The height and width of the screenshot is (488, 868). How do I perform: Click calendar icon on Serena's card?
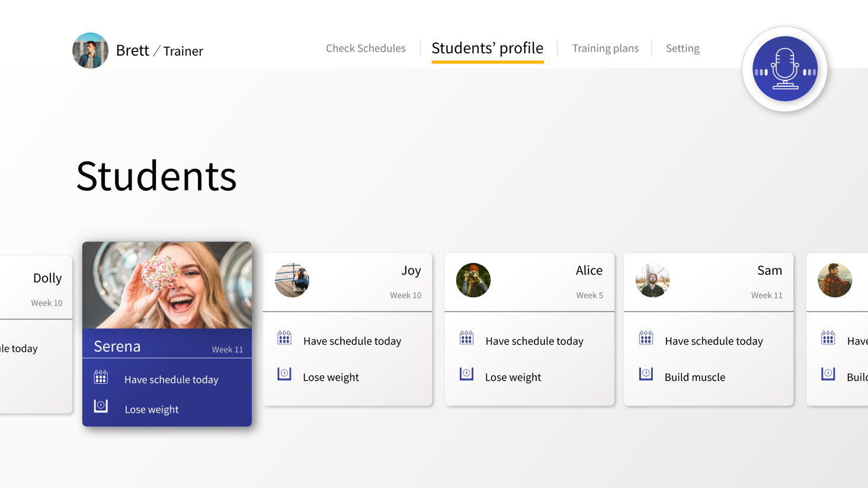101,377
